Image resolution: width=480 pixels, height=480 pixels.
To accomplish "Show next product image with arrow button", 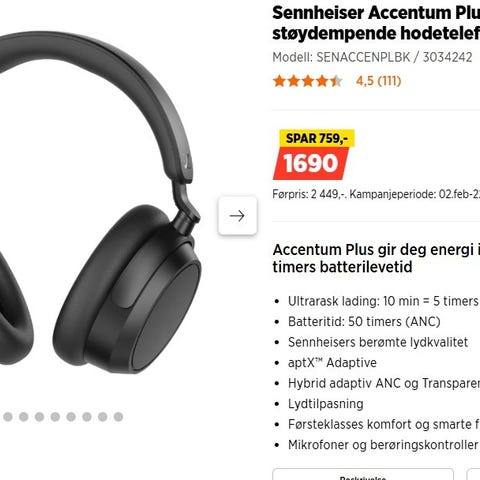I will tap(237, 216).
